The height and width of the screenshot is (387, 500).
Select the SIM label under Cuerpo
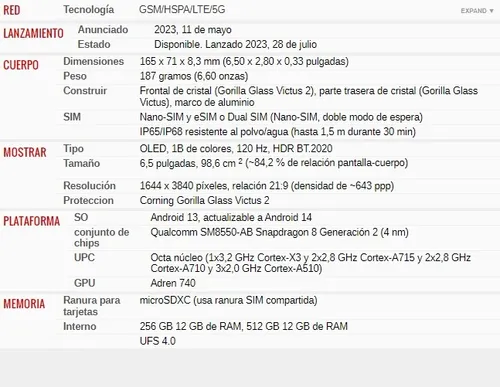click(x=72, y=117)
